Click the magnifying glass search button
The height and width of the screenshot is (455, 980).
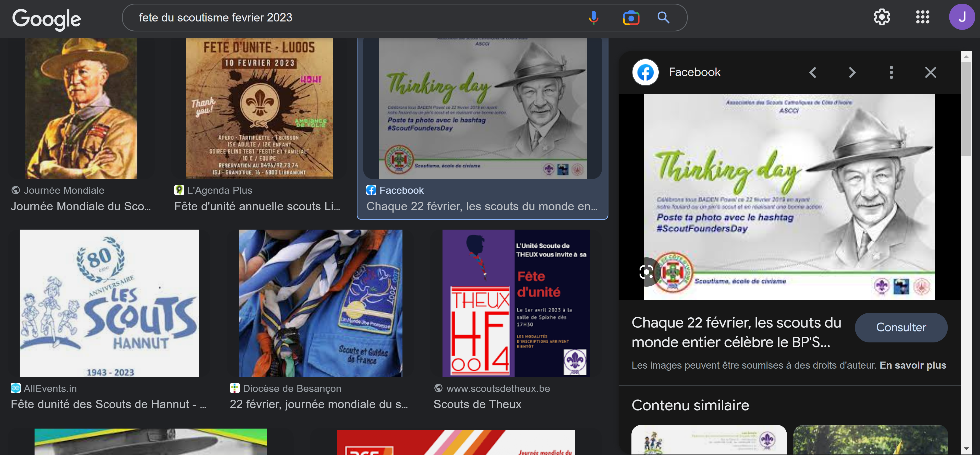pyautogui.click(x=663, y=18)
